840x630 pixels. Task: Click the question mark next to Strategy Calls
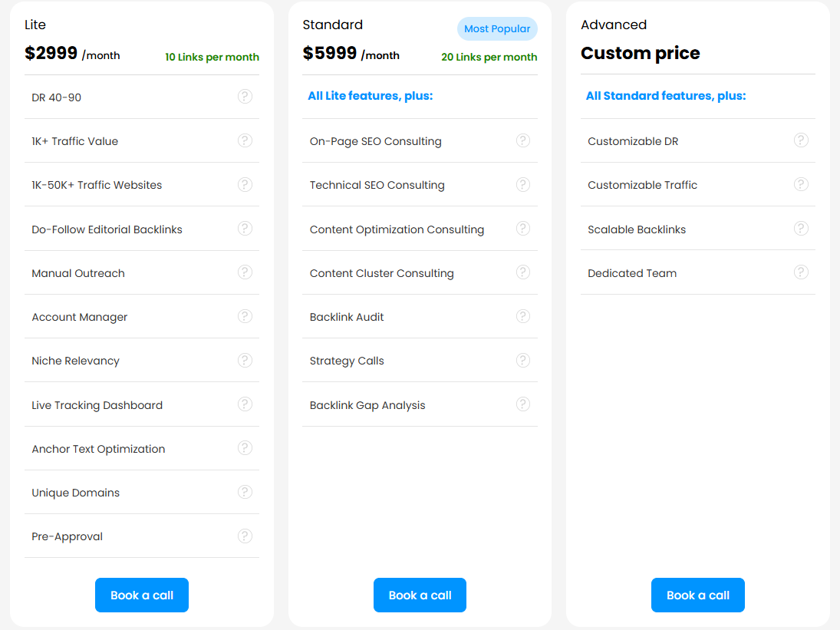pos(522,360)
